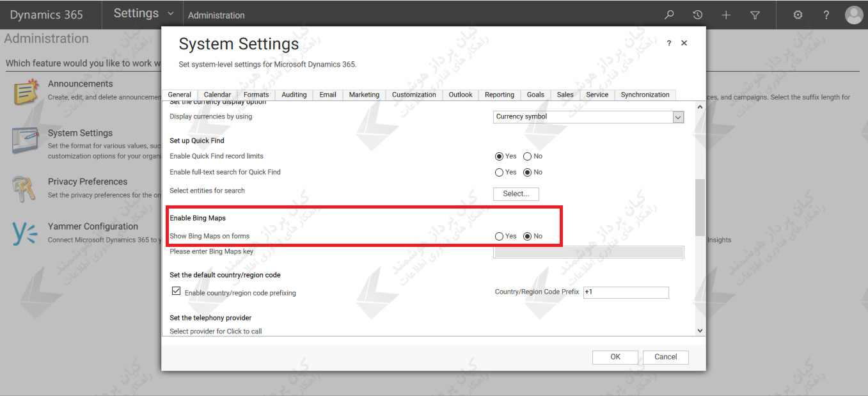The width and height of the screenshot is (868, 396).
Task: Click the 'Set the telephony provider' heading
Action: 210,318
